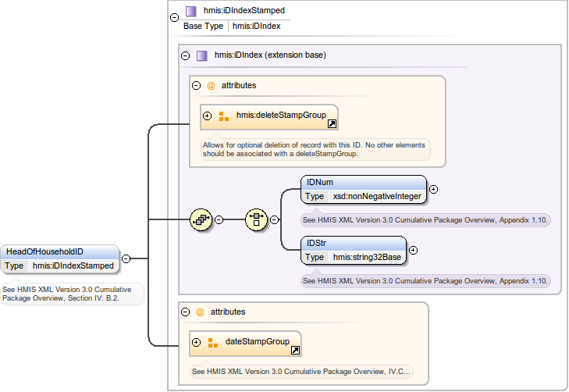Viewport: 569px width, 392px height.
Task: Click the xsd:nonNegativeInteger type of IDNum
Action: [377, 196]
